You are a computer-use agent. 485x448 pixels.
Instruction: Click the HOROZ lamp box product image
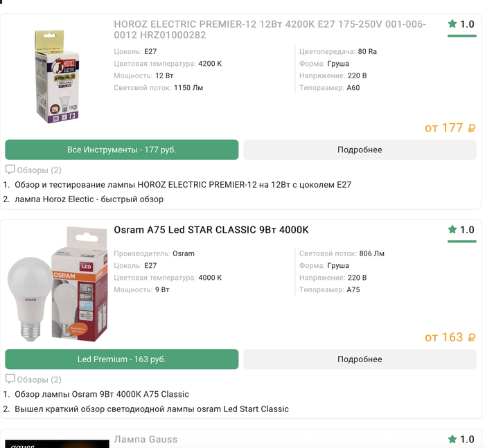click(57, 76)
